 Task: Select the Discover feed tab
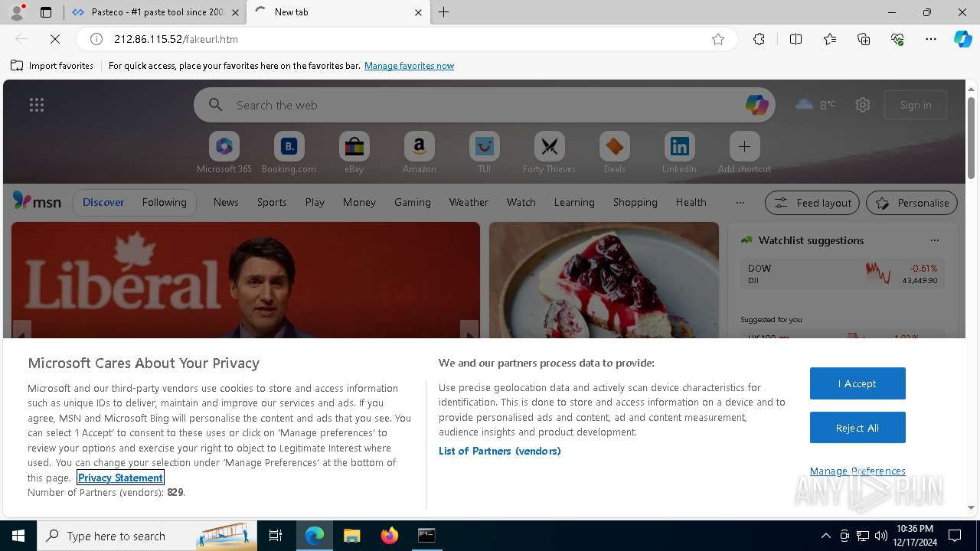[x=103, y=202]
